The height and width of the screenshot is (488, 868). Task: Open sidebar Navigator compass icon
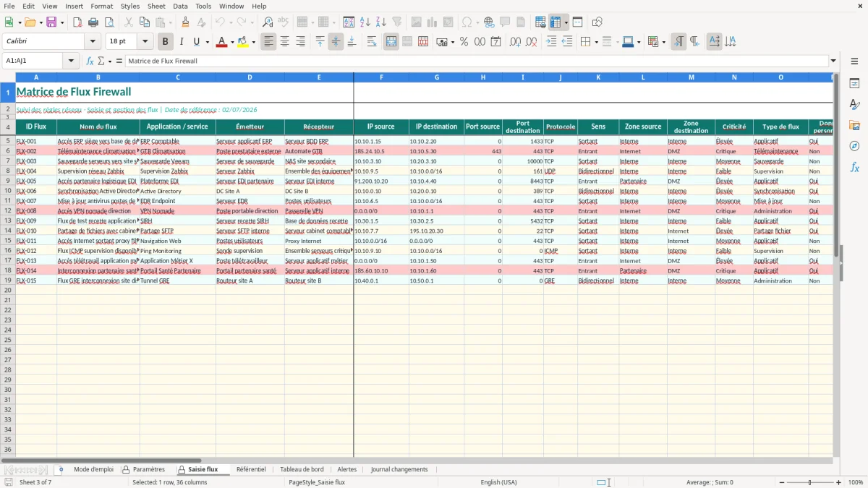[x=854, y=146]
